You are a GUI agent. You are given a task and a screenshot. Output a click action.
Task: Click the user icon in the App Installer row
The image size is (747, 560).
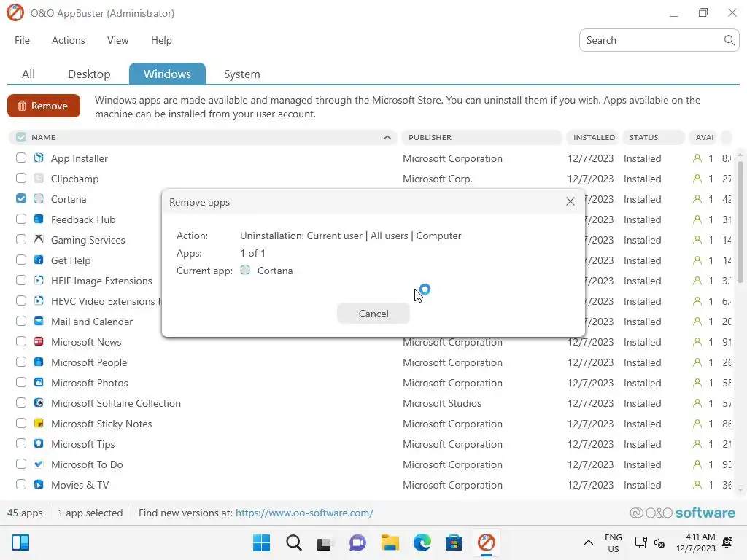[x=697, y=158]
